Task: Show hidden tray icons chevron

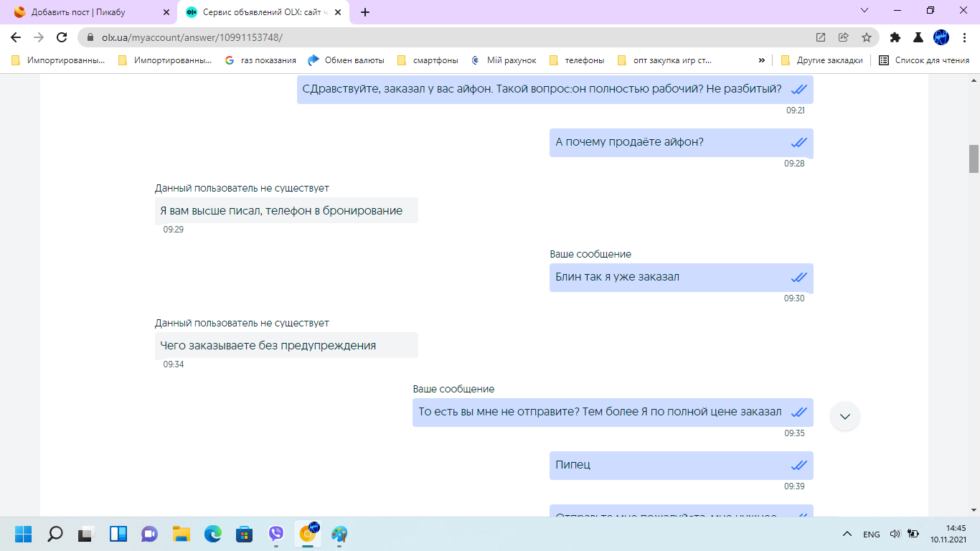Action: [847, 534]
